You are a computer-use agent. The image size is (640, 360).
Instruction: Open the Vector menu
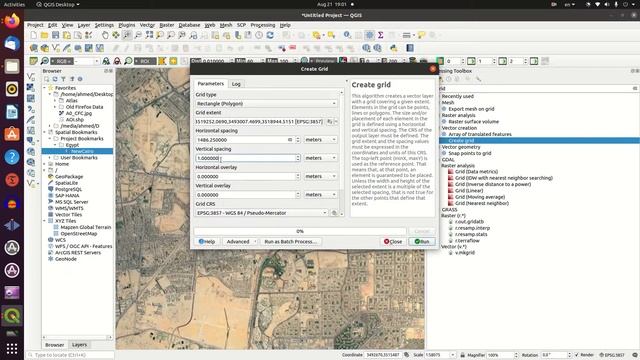pos(147,25)
